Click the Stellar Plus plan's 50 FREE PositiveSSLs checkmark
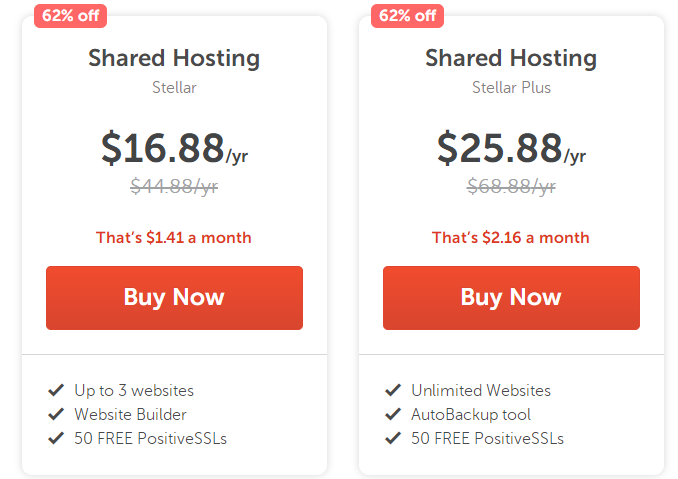The image size is (678, 479). tap(393, 438)
